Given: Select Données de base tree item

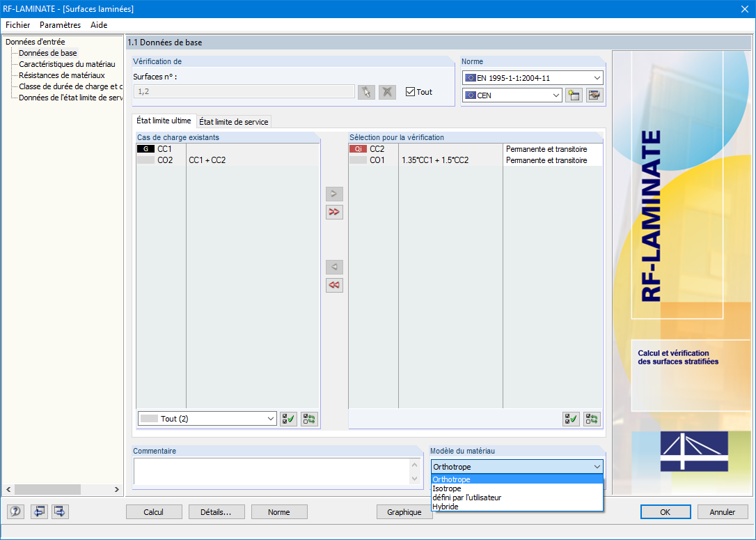Looking at the screenshot, I should click(x=48, y=53).
